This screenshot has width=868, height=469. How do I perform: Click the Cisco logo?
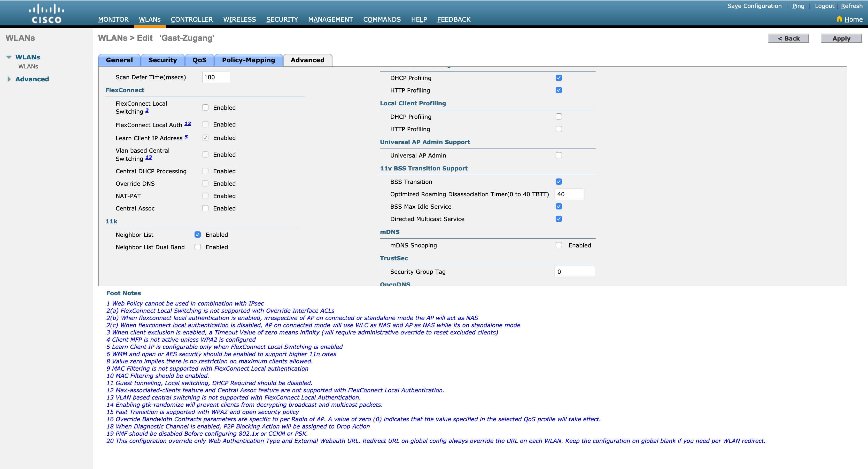(x=47, y=13)
